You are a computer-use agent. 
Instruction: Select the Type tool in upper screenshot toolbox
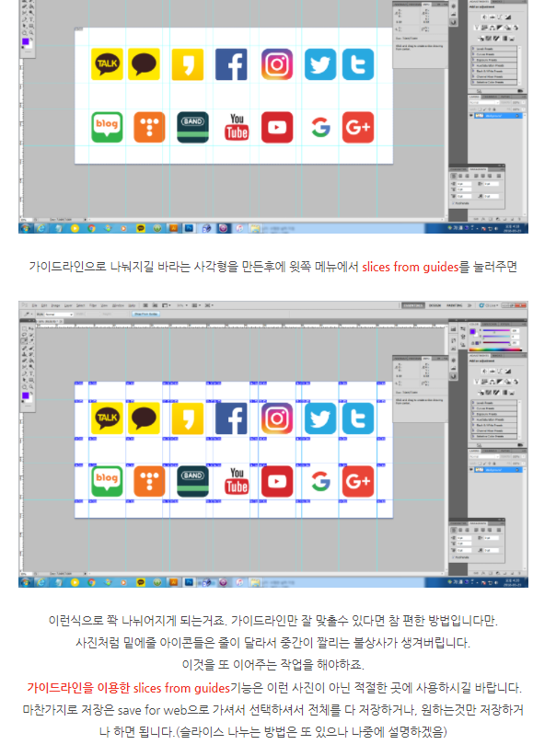(31, 18)
